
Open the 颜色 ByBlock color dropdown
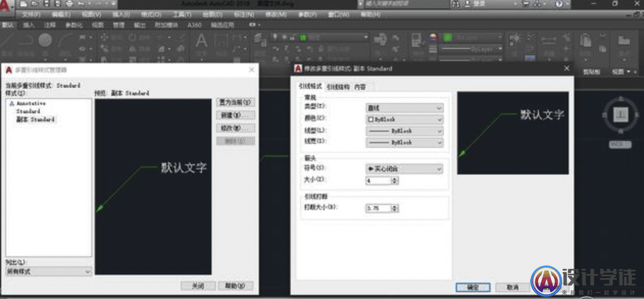click(405, 119)
